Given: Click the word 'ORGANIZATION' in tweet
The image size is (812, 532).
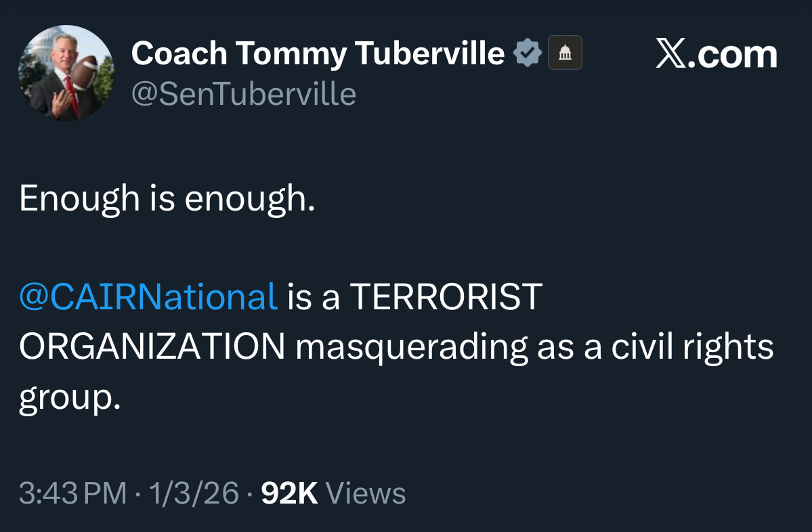Looking at the screenshot, I should tap(152, 347).
